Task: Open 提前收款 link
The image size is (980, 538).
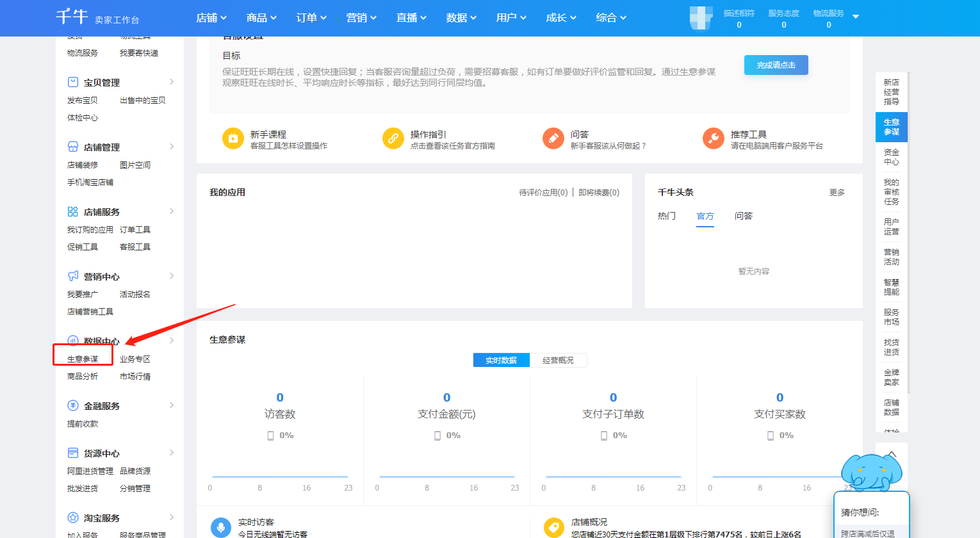Action: 83,424
